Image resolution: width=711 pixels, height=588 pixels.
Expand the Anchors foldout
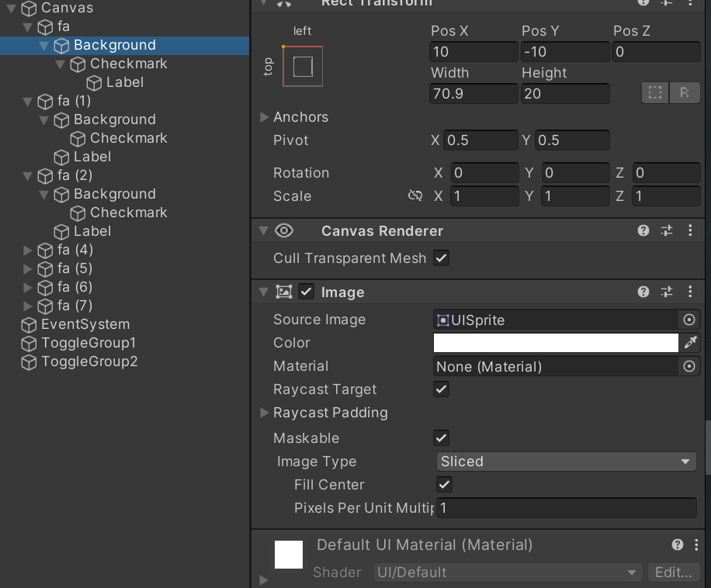click(x=264, y=117)
